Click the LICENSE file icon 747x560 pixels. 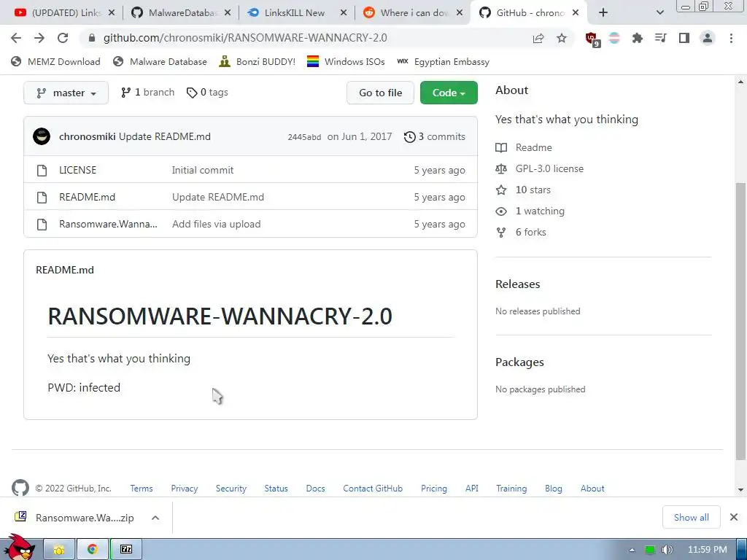[x=42, y=170]
